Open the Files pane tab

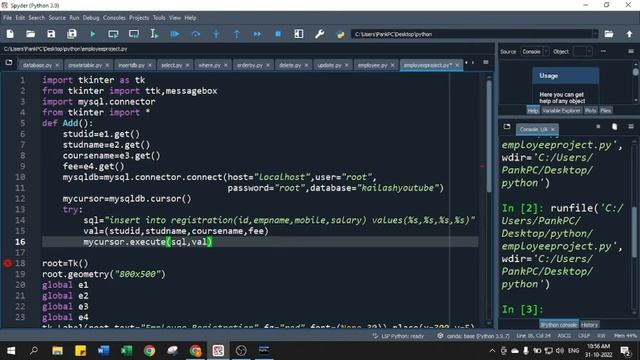(606, 111)
